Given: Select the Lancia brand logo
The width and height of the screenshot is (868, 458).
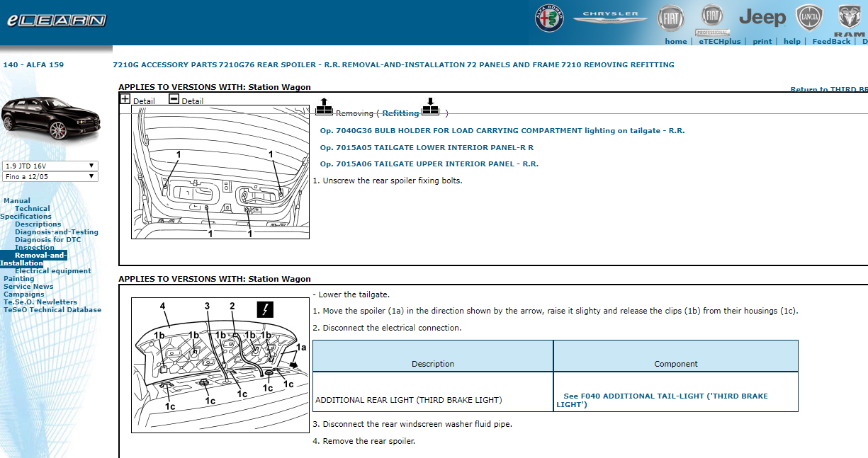Looking at the screenshot, I should [x=809, y=18].
